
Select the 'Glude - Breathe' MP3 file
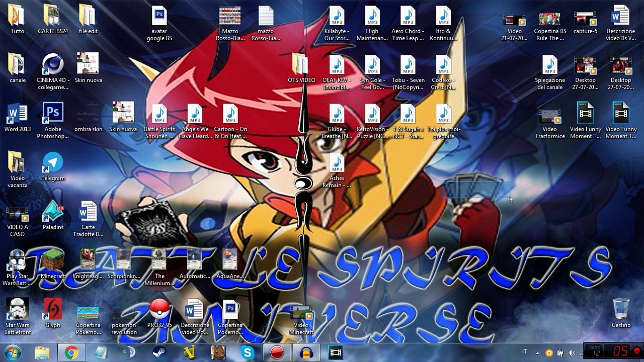click(337, 114)
